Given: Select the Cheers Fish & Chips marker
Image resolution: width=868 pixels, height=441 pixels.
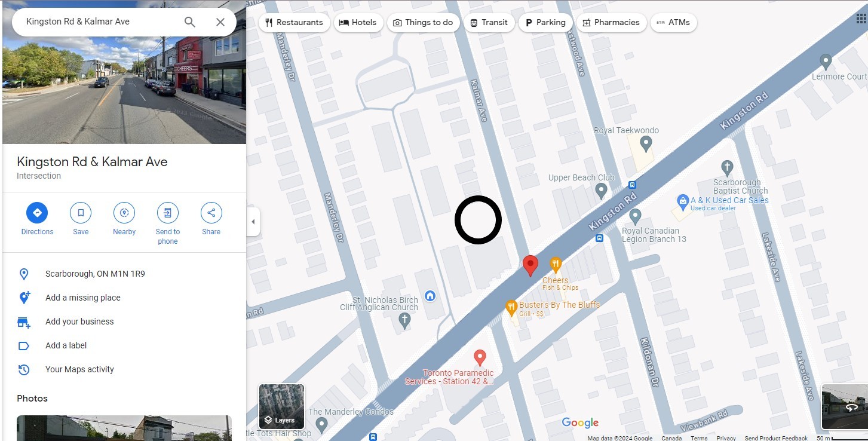Looking at the screenshot, I should pos(556,265).
